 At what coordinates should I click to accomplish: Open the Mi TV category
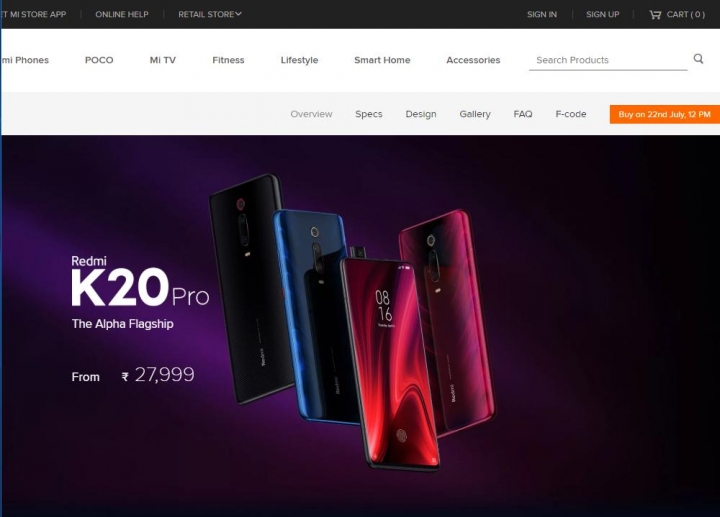pyautogui.click(x=163, y=60)
